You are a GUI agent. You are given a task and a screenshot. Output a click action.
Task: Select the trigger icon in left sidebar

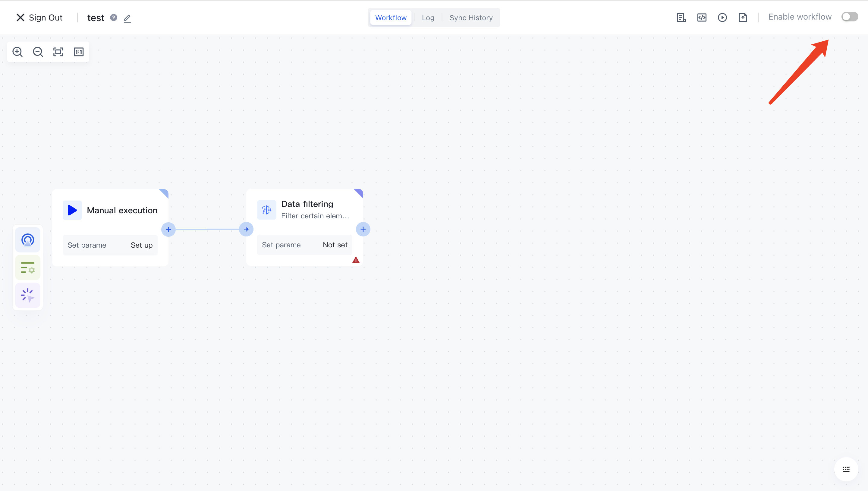click(x=28, y=239)
